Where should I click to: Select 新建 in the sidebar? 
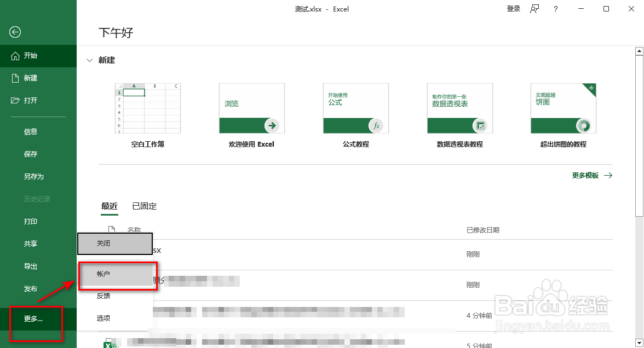tap(38, 78)
